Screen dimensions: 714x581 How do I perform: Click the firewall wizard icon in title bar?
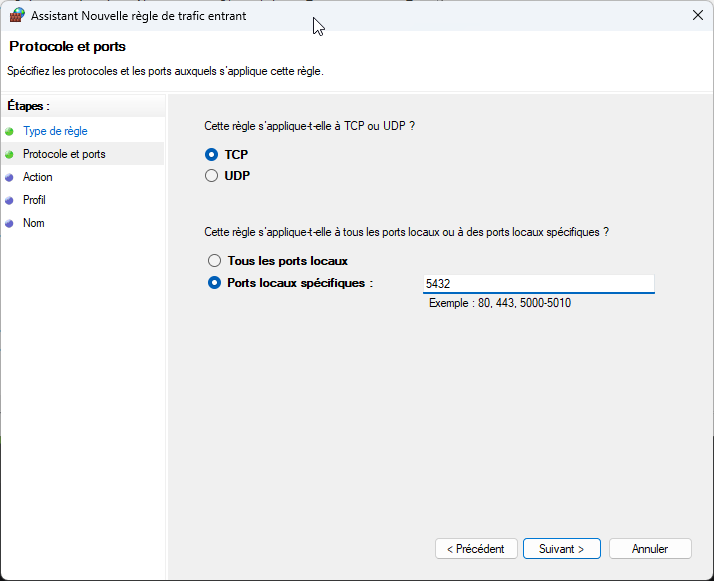tap(17, 16)
